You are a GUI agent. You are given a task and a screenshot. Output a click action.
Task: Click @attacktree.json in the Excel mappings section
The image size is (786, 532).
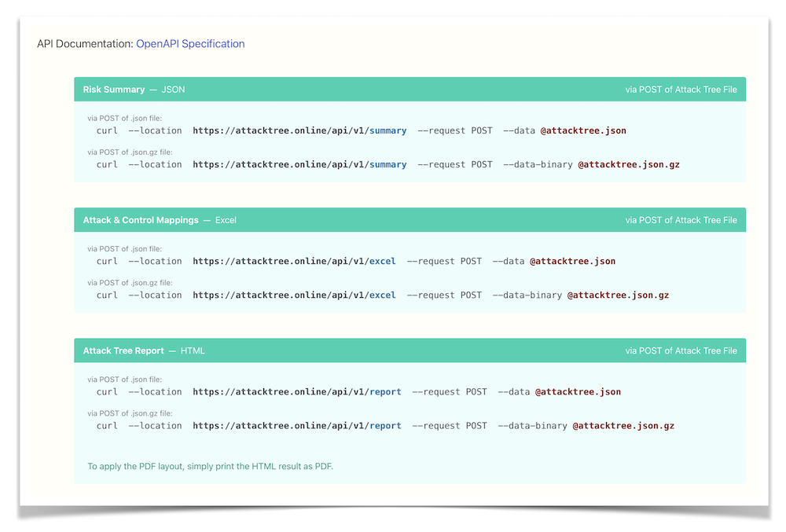point(572,261)
